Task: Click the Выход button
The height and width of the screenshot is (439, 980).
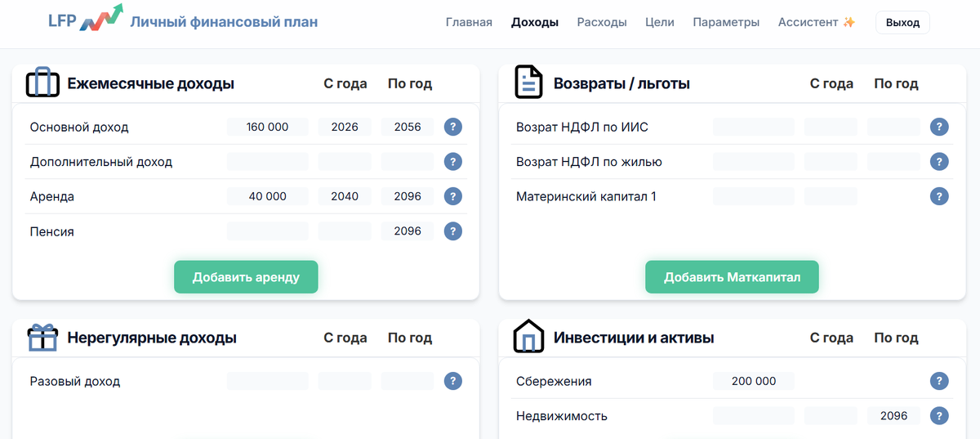Action: [902, 23]
